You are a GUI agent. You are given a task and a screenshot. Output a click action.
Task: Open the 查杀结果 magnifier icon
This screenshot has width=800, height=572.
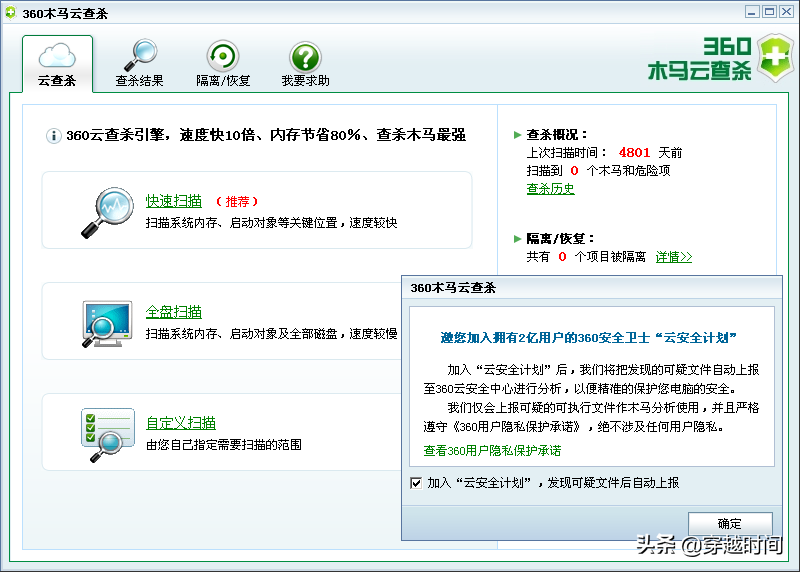pos(139,55)
